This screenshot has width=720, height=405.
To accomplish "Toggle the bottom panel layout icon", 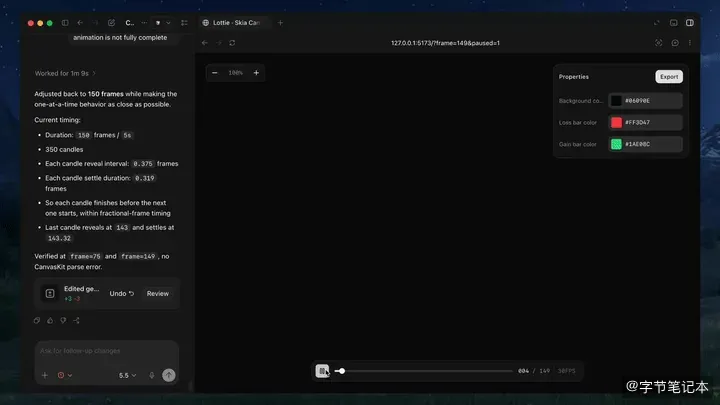I will pyautogui.click(x=673, y=22).
